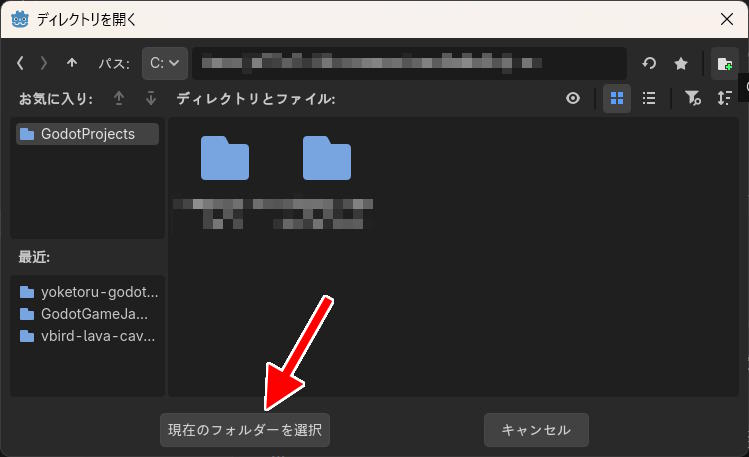
Task: Switch to list view mode
Action: pos(649,98)
